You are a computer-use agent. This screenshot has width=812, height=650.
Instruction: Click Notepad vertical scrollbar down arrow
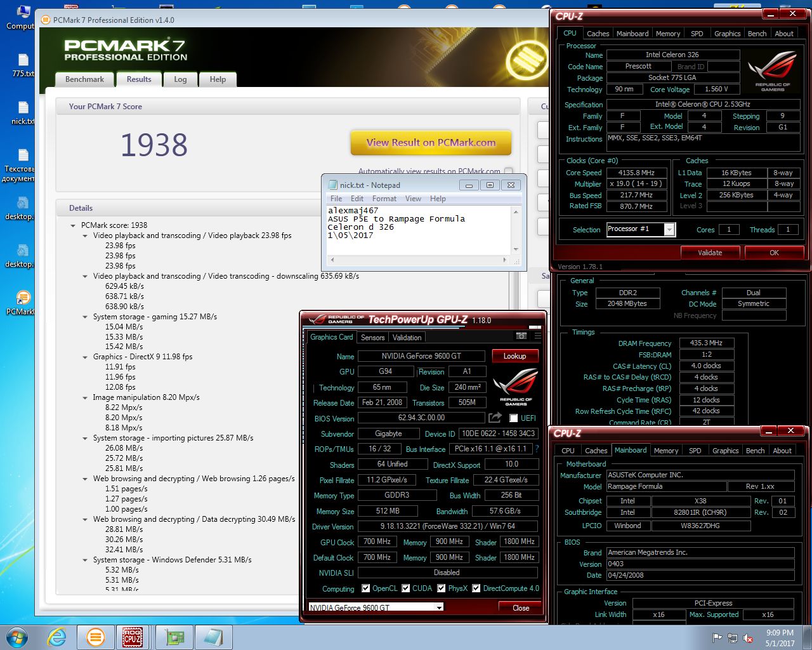click(516, 249)
